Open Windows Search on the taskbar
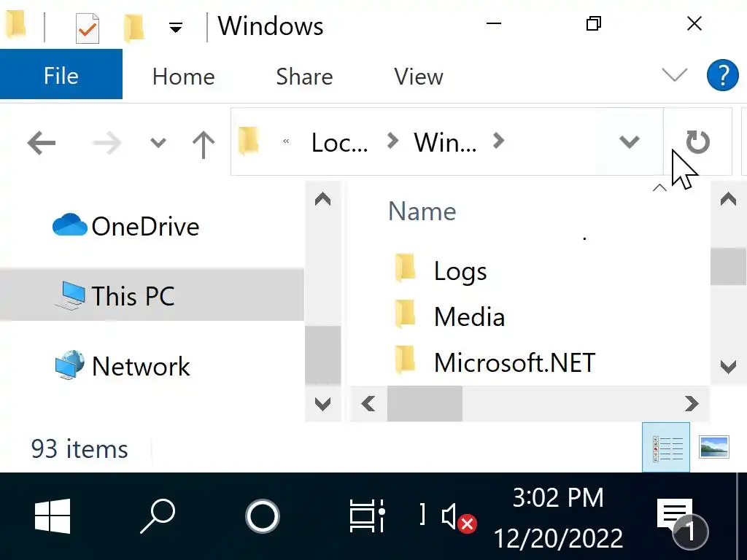The width and height of the screenshot is (747, 560). click(158, 516)
